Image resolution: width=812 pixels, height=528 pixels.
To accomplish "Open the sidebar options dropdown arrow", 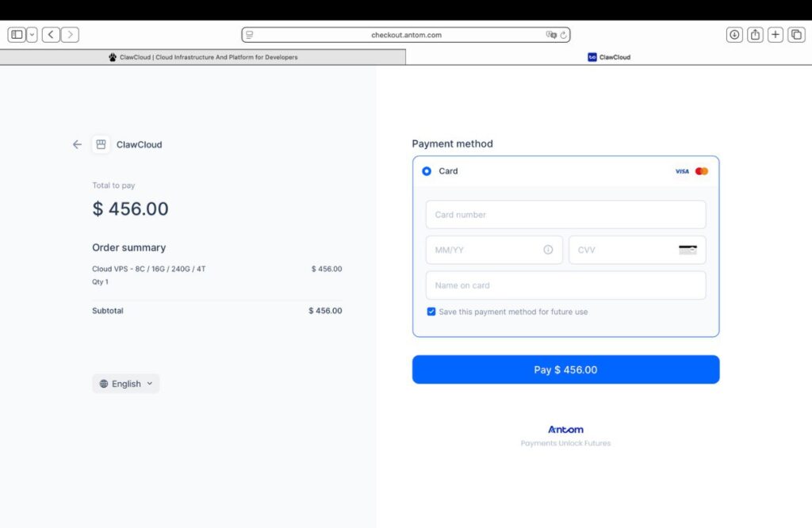I will pyautogui.click(x=32, y=35).
